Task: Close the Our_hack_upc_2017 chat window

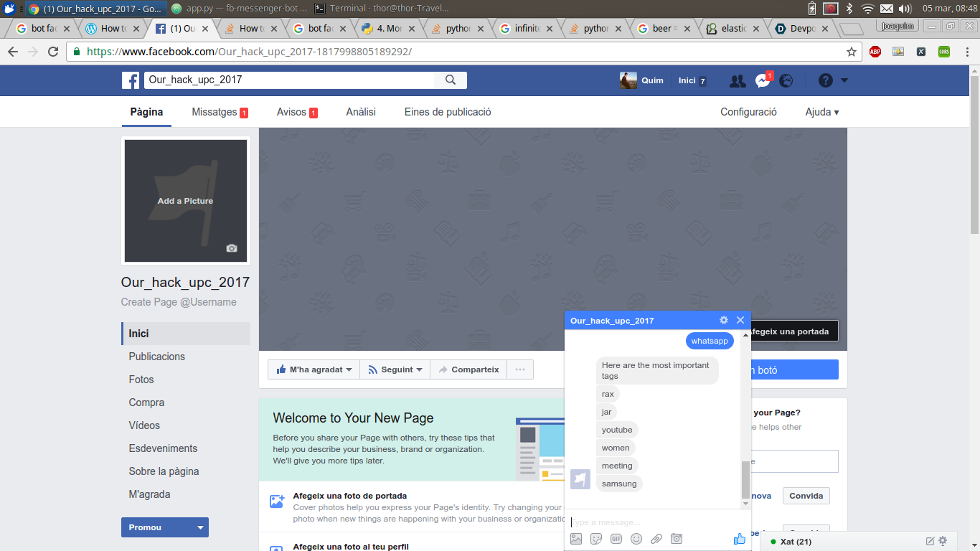Action: click(x=740, y=320)
